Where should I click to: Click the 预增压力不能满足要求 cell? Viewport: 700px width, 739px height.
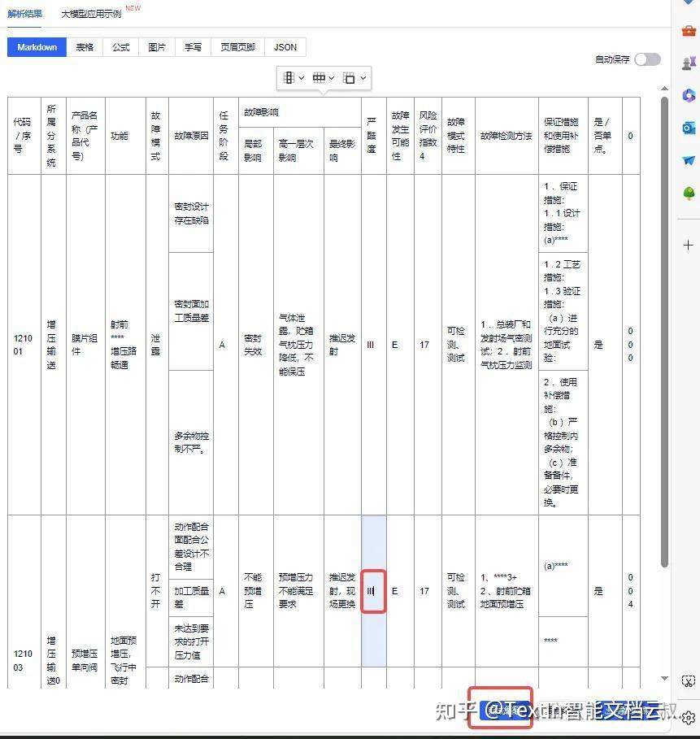point(298,591)
